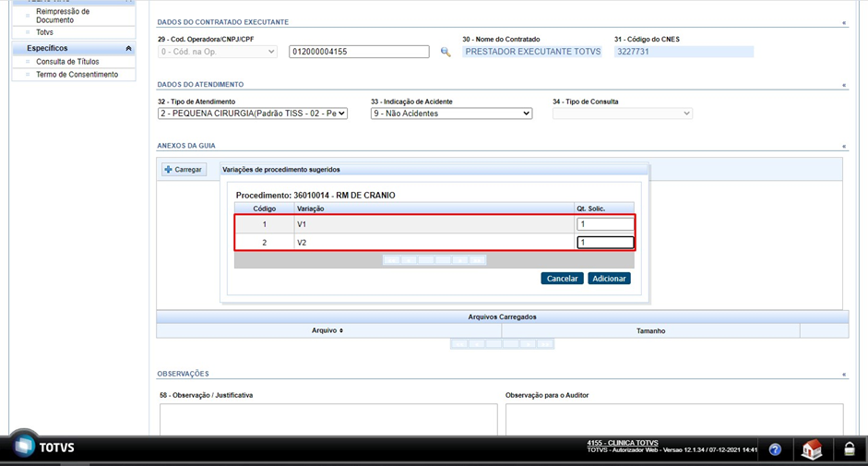The height and width of the screenshot is (466, 868).
Task: Sort by Arquivo column header
Action: [327, 330]
